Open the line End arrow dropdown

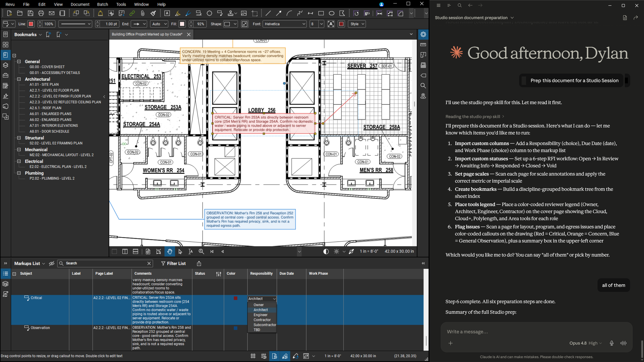(x=139, y=24)
